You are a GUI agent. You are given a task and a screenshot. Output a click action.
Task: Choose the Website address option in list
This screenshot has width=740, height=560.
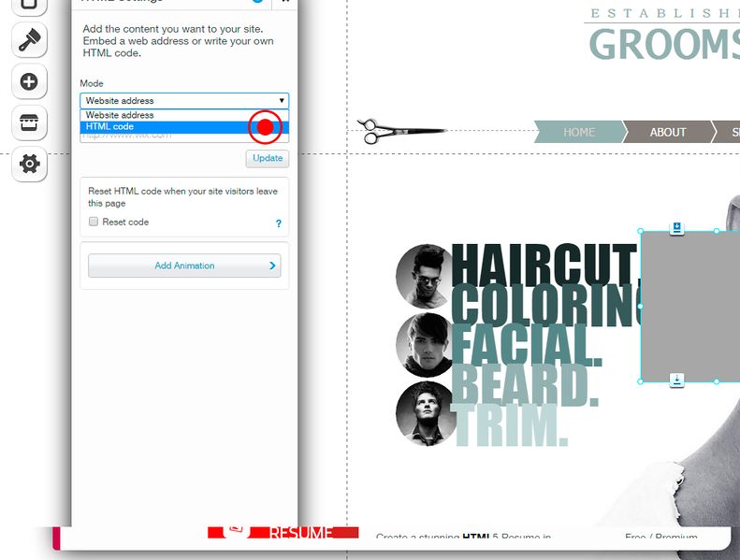pos(184,115)
